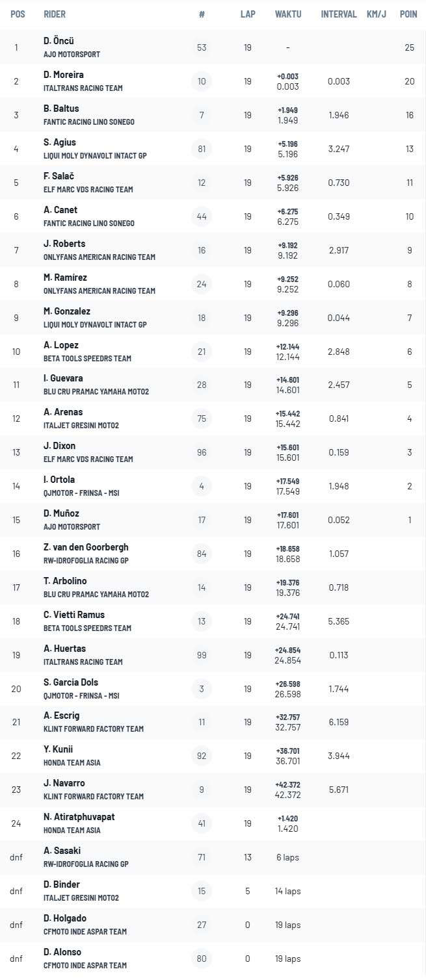The image size is (426, 980).
Task: Click the WAKTU column header
Action: pyautogui.click(x=288, y=14)
